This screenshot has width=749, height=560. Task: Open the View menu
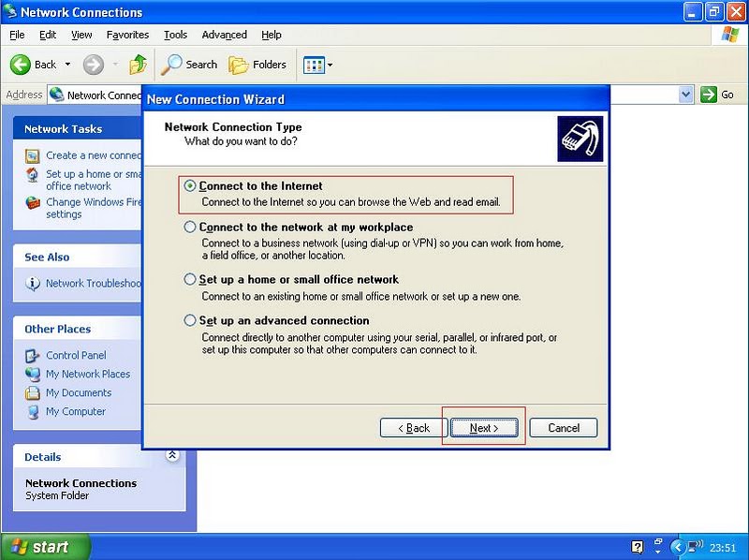click(81, 35)
